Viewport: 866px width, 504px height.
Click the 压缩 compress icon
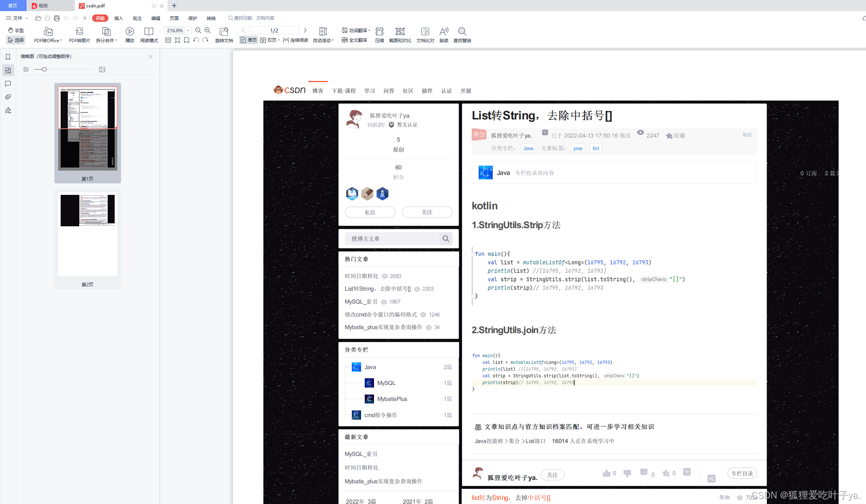click(x=379, y=31)
